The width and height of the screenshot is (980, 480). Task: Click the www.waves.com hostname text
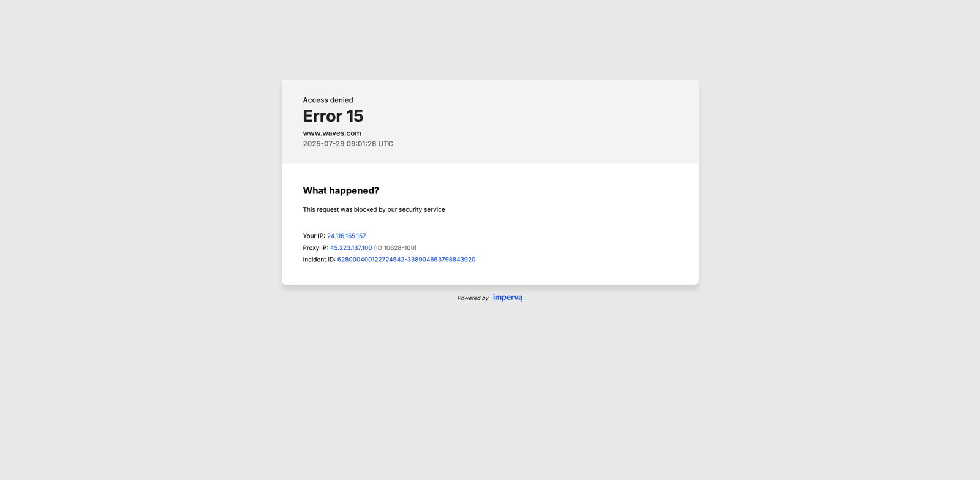(x=332, y=133)
